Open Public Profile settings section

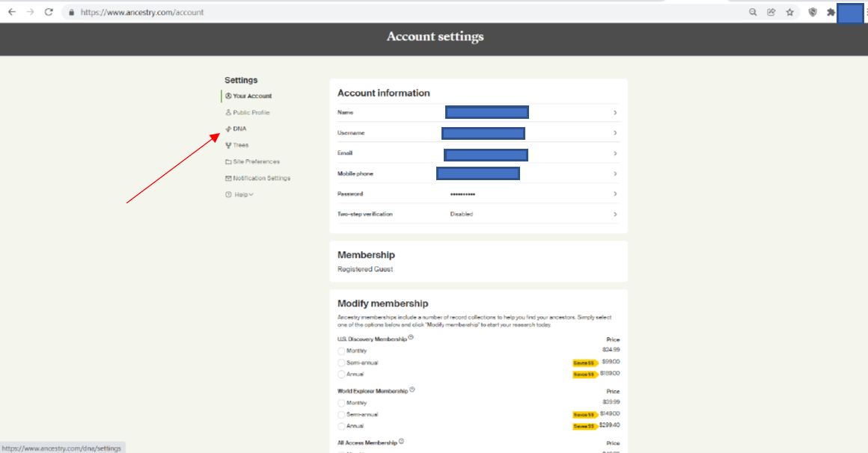tap(251, 112)
